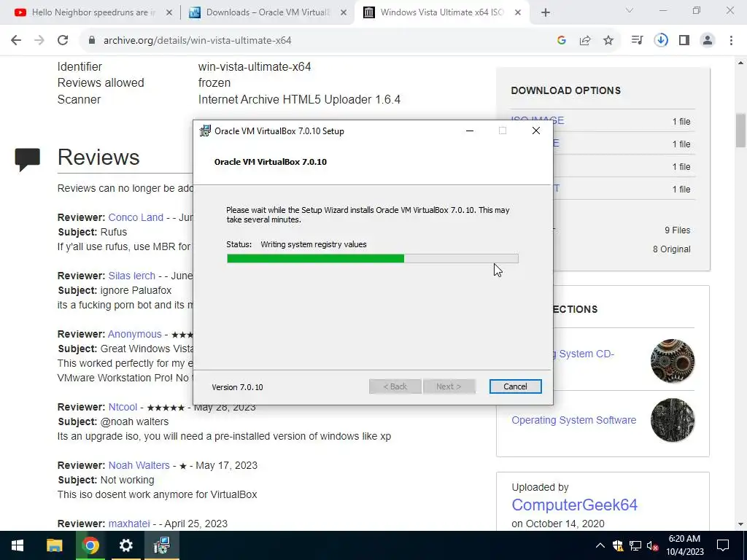This screenshot has height=560, width=747.
Task: Open reviewer Silas lerch profile
Action: (x=131, y=276)
